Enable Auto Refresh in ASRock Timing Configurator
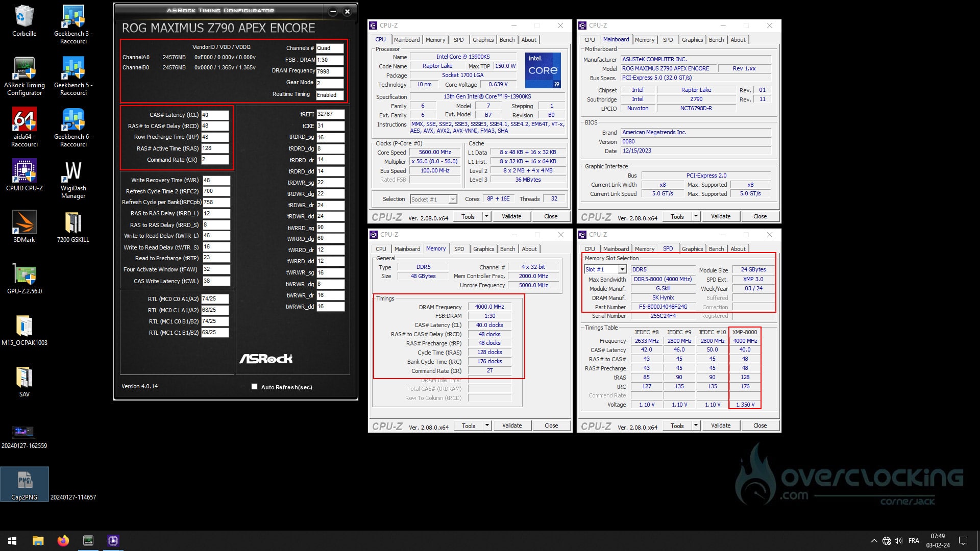This screenshot has height=551, width=980. pyautogui.click(x=254, y=387)
